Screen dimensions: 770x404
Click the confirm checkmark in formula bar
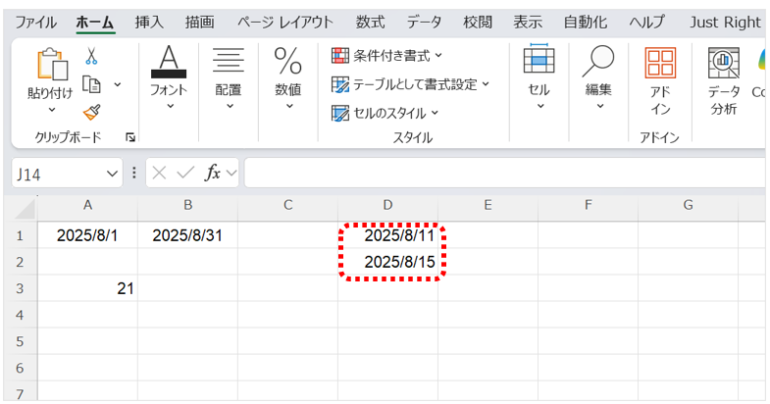click(x=185, y=173)
